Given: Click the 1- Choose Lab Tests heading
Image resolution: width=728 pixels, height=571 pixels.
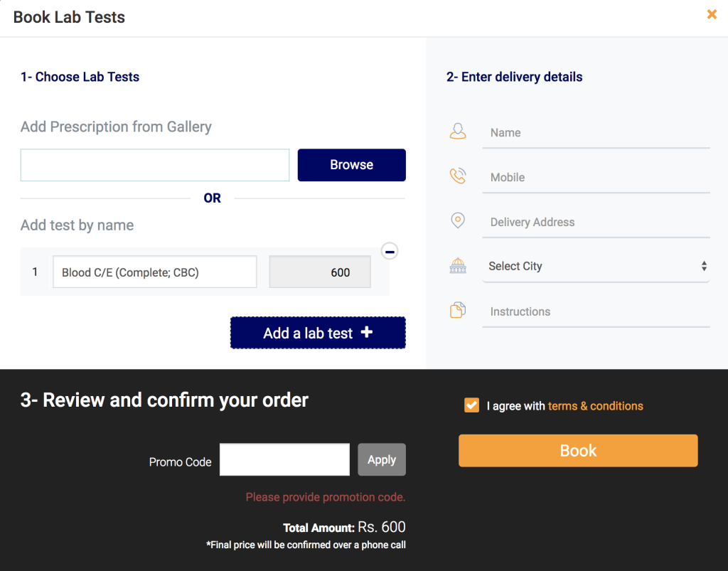Looking at the screenshot, I should tap(80, 77).
